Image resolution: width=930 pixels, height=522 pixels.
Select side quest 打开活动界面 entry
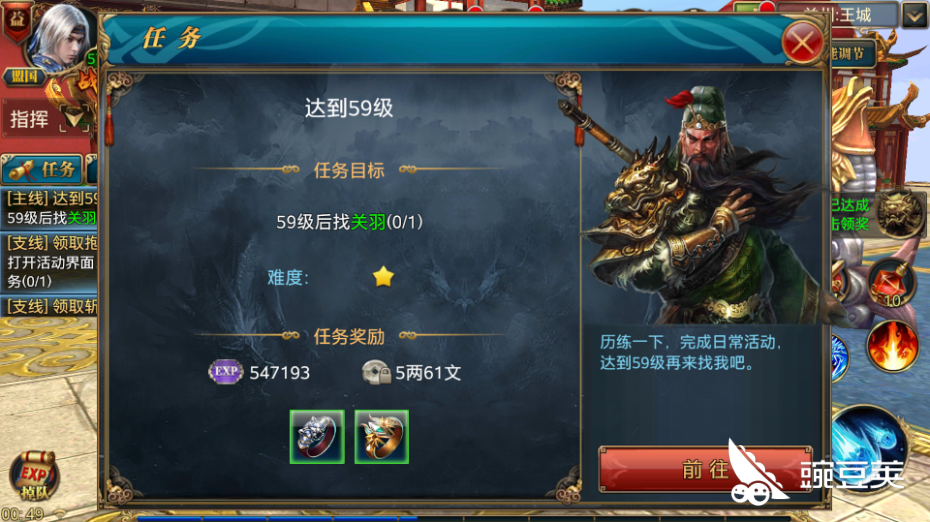[x=50, y=262]
